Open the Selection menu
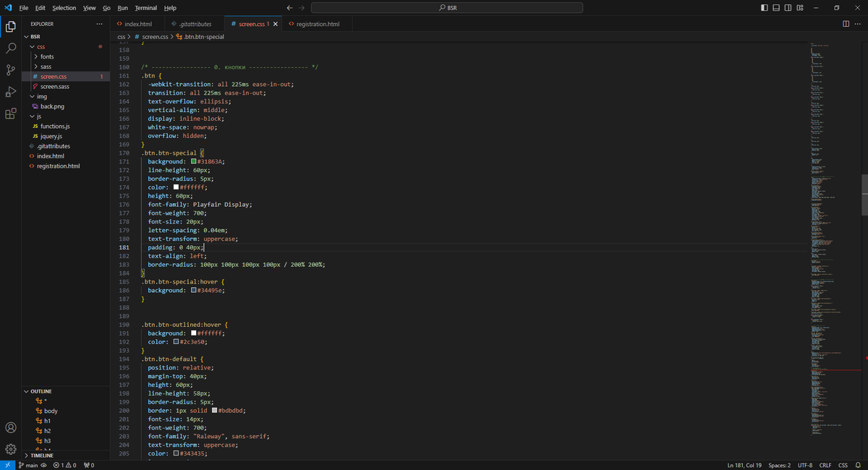The image size is (868, 470). (x=64, y=8)
